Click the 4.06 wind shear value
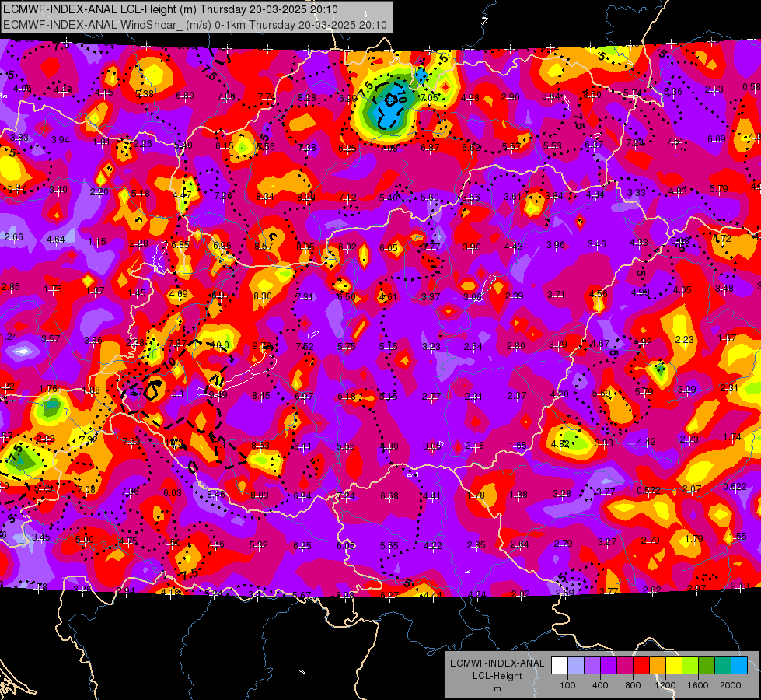The width and height of the screenshot is (761, 700). [23, 89]
